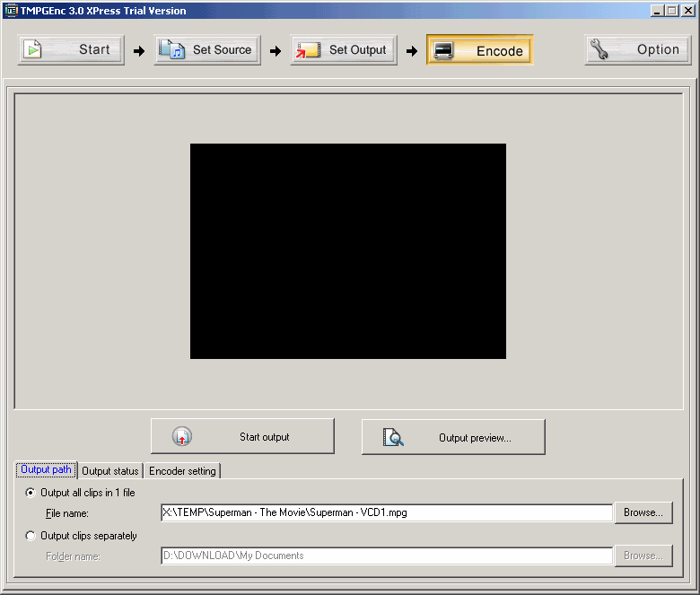Open Output preview dialog
Screen dimensions: 700x595
[453, 437]
